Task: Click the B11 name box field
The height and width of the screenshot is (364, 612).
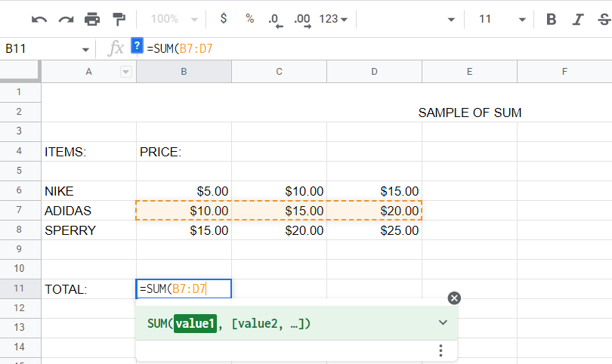Action: [46, 49]
